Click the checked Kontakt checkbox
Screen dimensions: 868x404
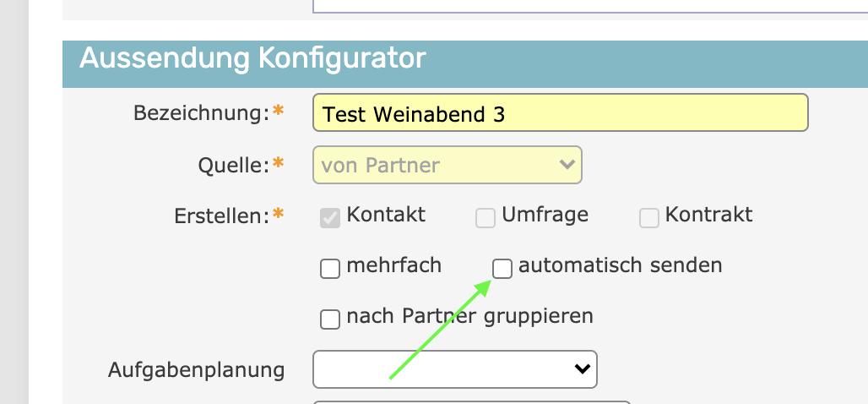[330, 218]
